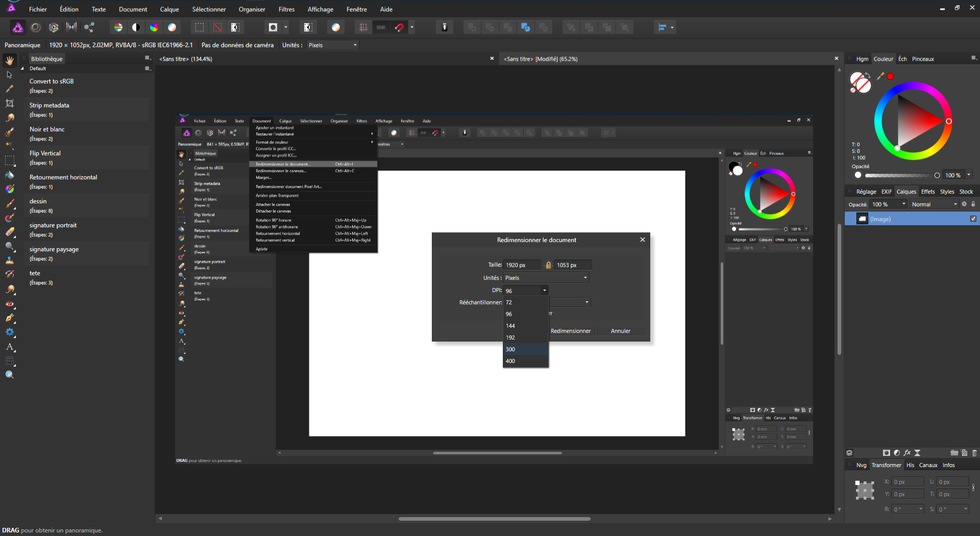Switch to the Canaux tab
The image size is (980, 536).
click(x=928, y=465)
